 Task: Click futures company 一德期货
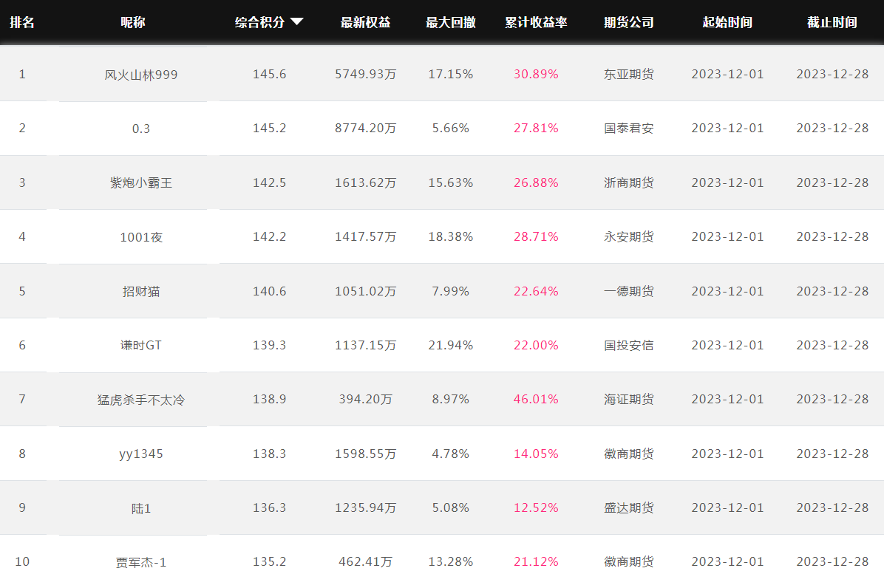point(628,291)
